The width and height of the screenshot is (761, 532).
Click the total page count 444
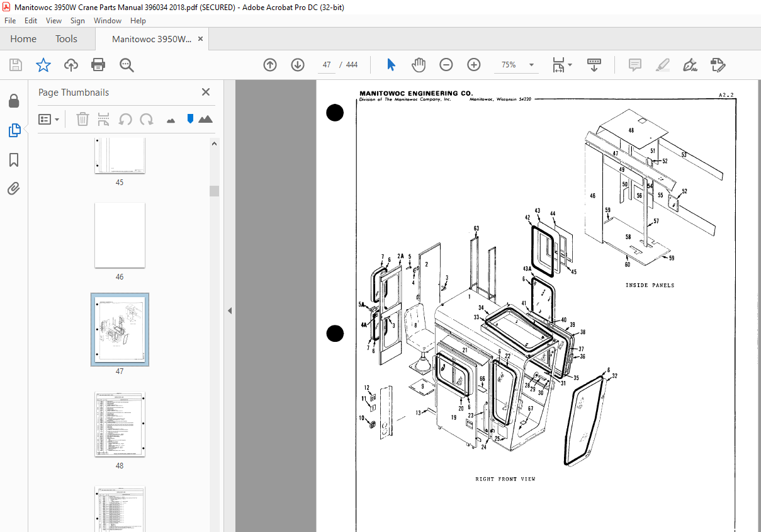click(352, 65)
